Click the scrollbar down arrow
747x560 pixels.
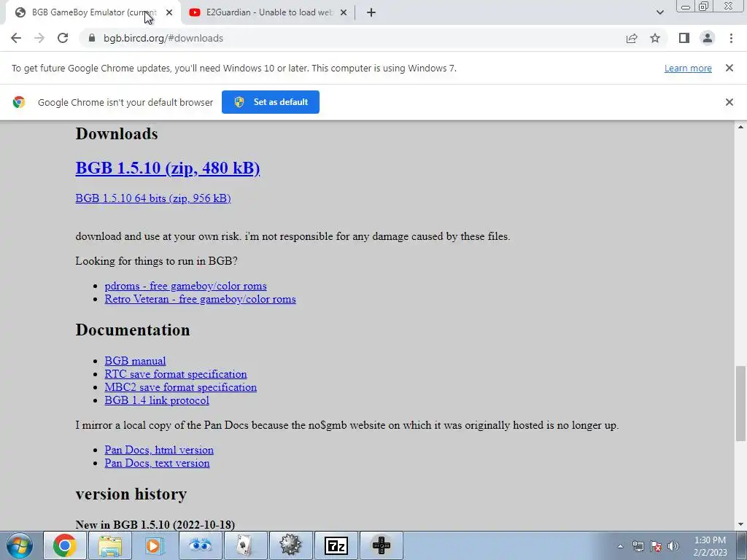pos(740,525)
